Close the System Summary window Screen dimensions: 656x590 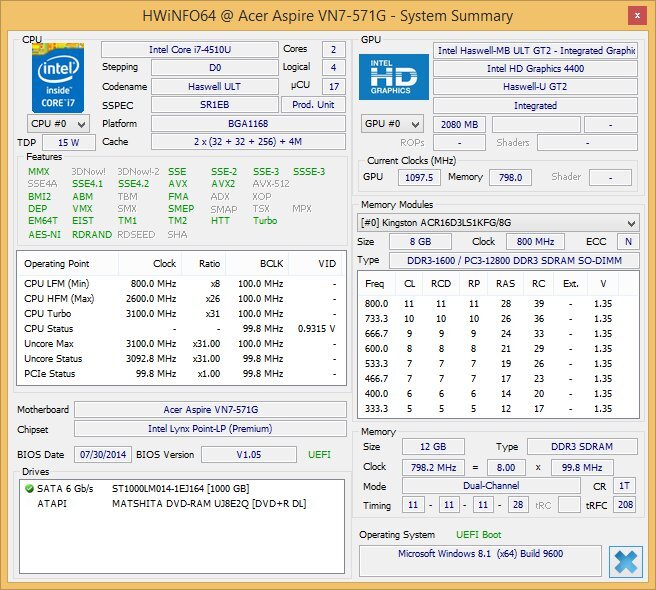[x=637, y=16]
